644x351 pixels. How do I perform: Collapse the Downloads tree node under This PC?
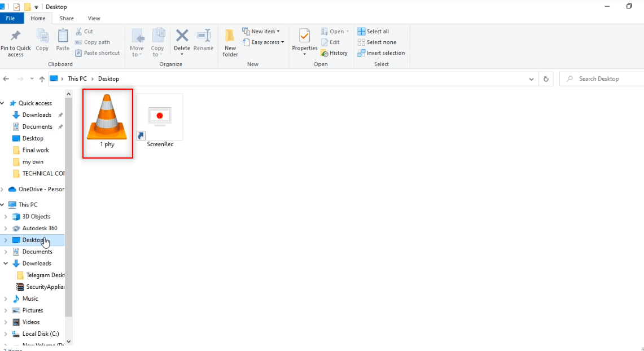(6, 264)
